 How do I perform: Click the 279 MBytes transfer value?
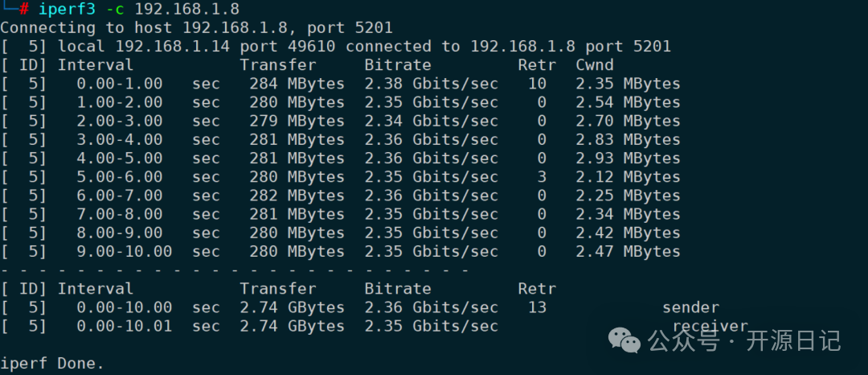point(293,121)
